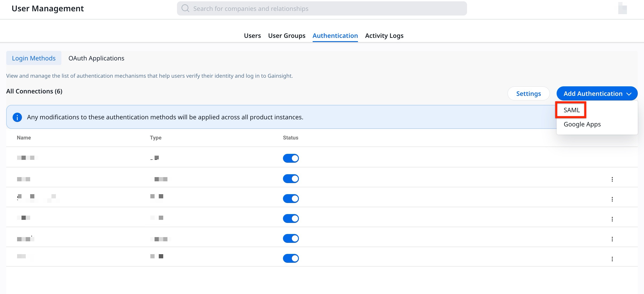Expand the Add Authentication dropdown
Screen dimensions: 644x294
tap(597, 94)
